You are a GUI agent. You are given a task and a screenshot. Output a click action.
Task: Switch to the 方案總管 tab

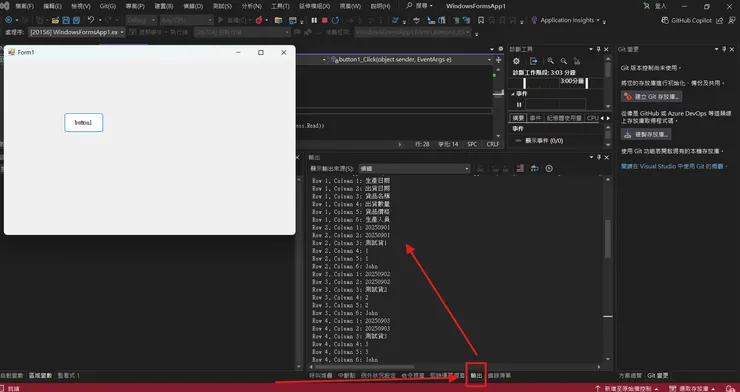pyautogui.click(x=630, y=375)
